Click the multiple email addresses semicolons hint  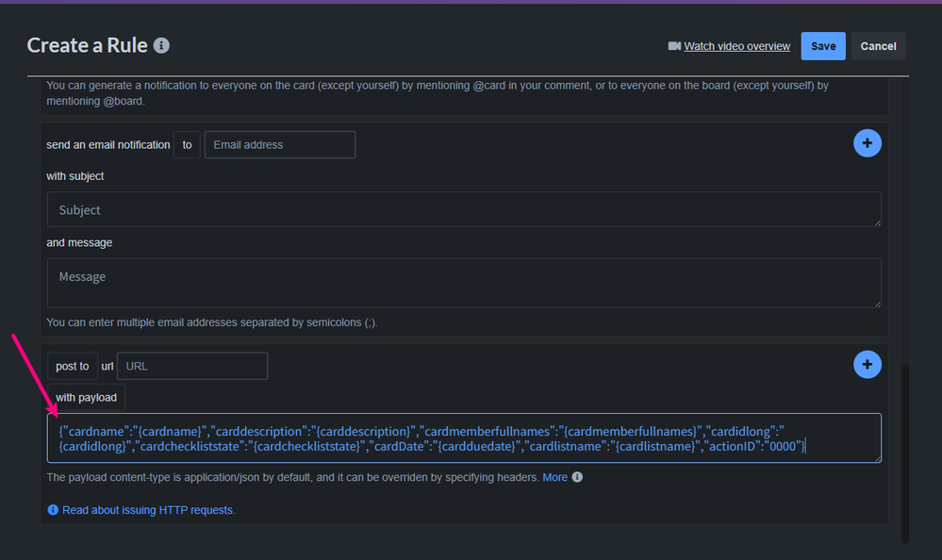(x=212, y=322)
